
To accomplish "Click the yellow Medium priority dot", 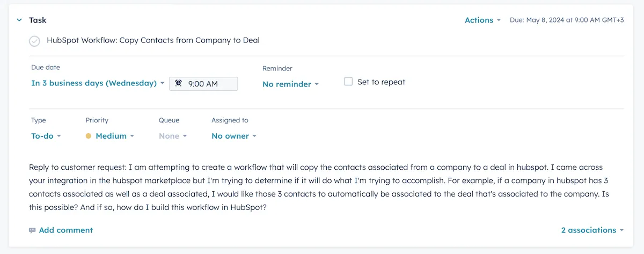I will pyautogui.click(x=89, y=136).
